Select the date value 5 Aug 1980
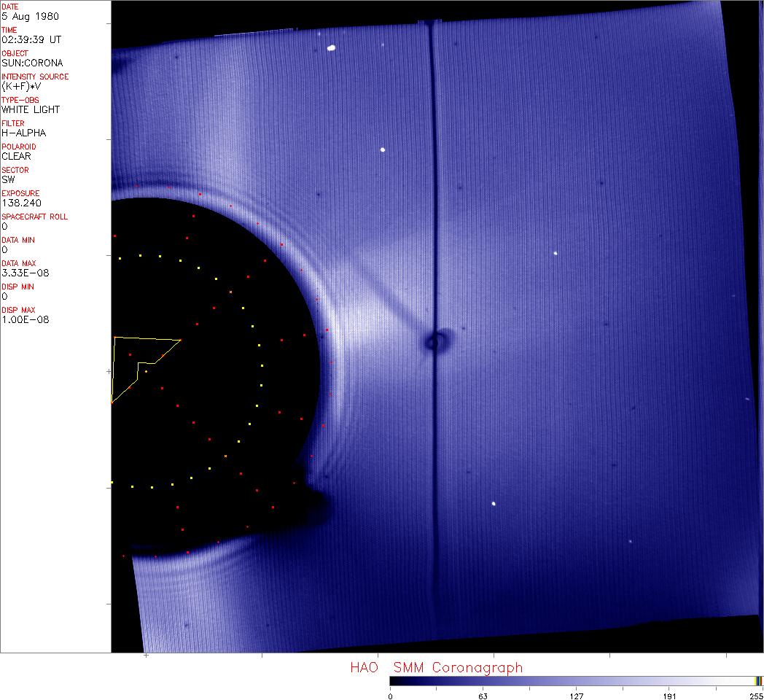This screenshot has height=700, width=764. point(31,16)
